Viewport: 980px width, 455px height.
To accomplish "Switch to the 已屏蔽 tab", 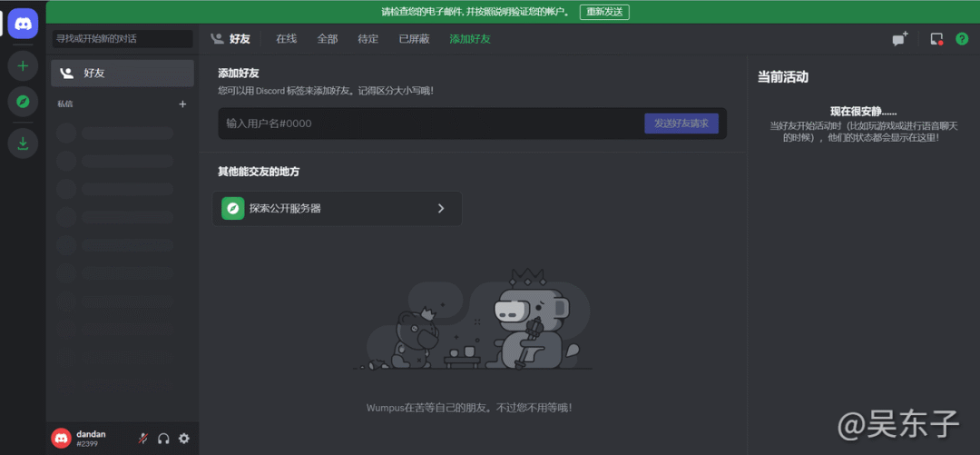I will pyautogui.click(x=415, y=39).
